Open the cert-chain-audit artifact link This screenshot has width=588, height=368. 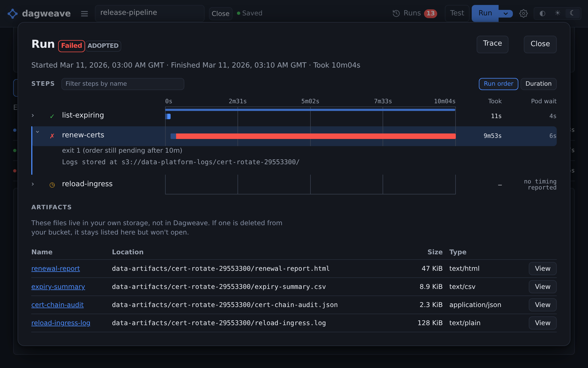point(57,305)
